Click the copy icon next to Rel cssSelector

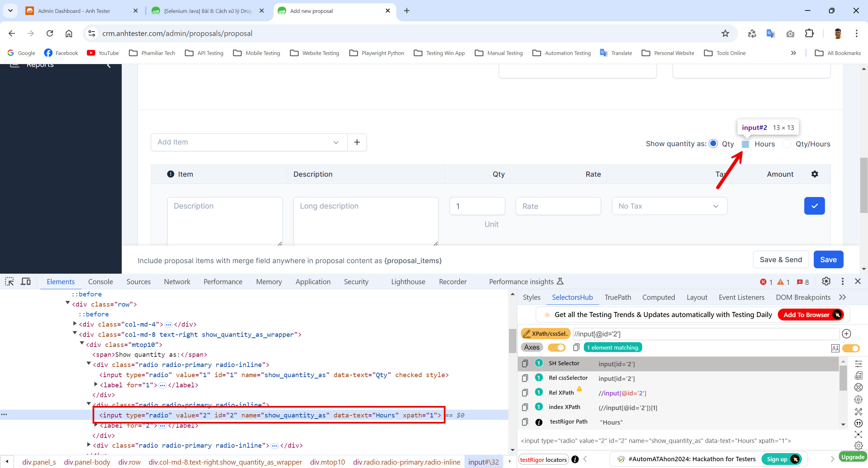525,378
